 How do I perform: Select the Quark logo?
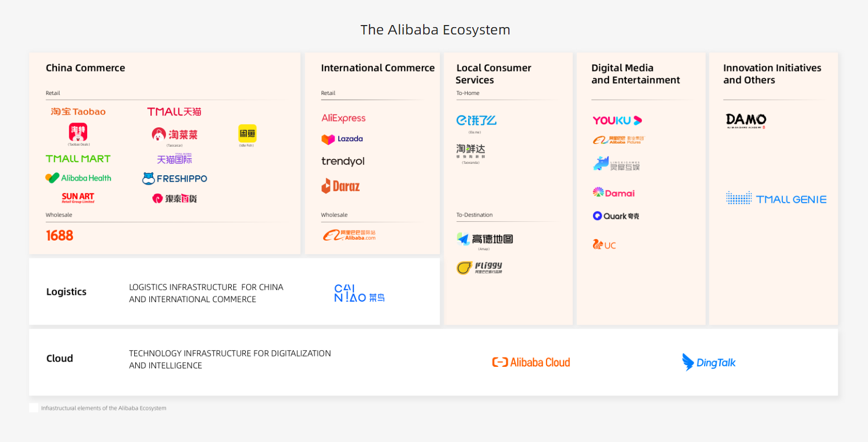tap(616, 216)
